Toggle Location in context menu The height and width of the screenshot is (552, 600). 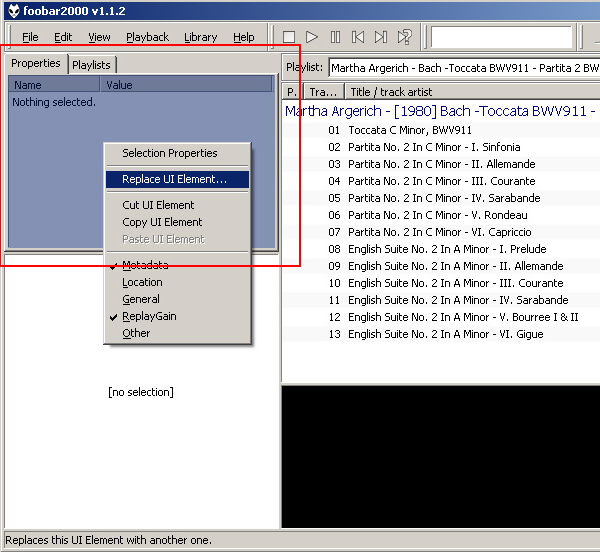(x=178, y=282)
